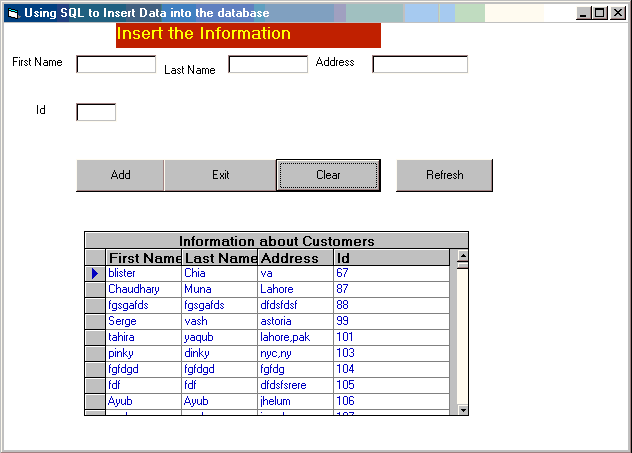The height and width of the screenshot is (453, 632).
Task: Maximize the window
Action: (599, 13)
